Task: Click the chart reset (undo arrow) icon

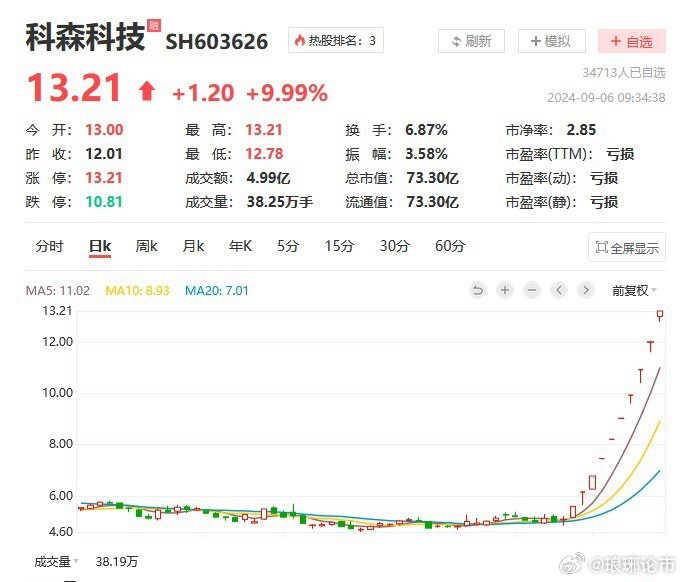Action: click(x=478, y=290)
